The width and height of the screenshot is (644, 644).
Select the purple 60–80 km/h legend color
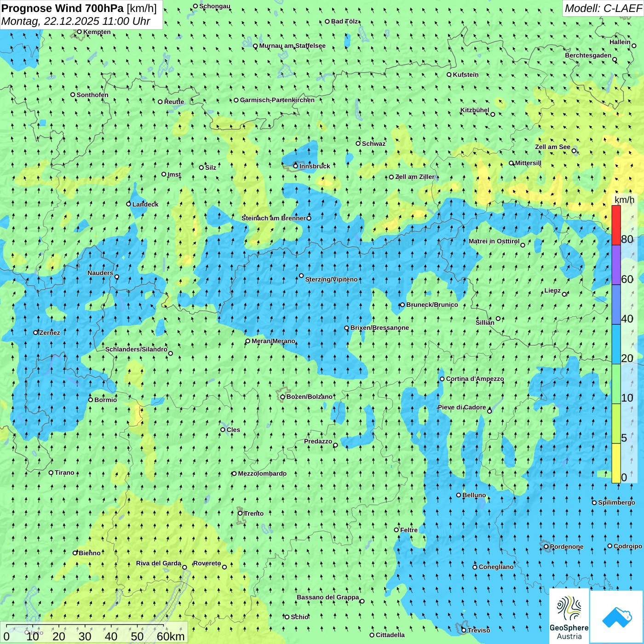click(616, 265)
